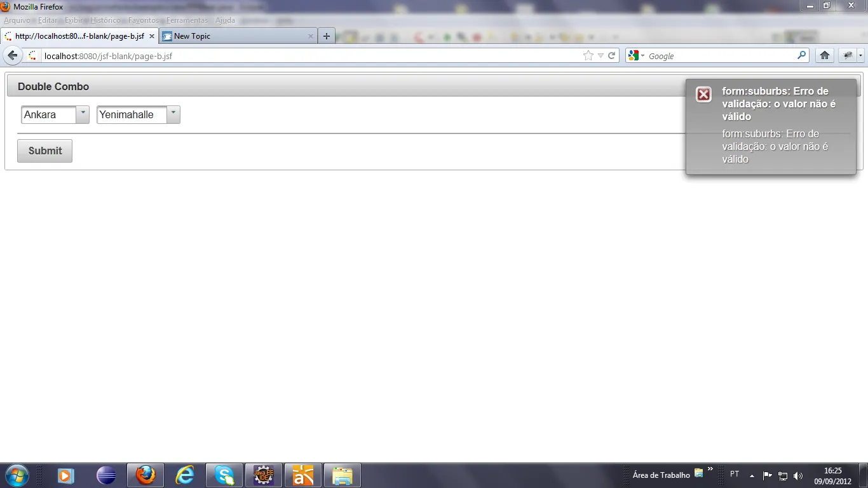Expand the dropdown arrow beside the add-on icon
Screen dimensions: 868x488
pyautogui.click(x=860, y=56)
